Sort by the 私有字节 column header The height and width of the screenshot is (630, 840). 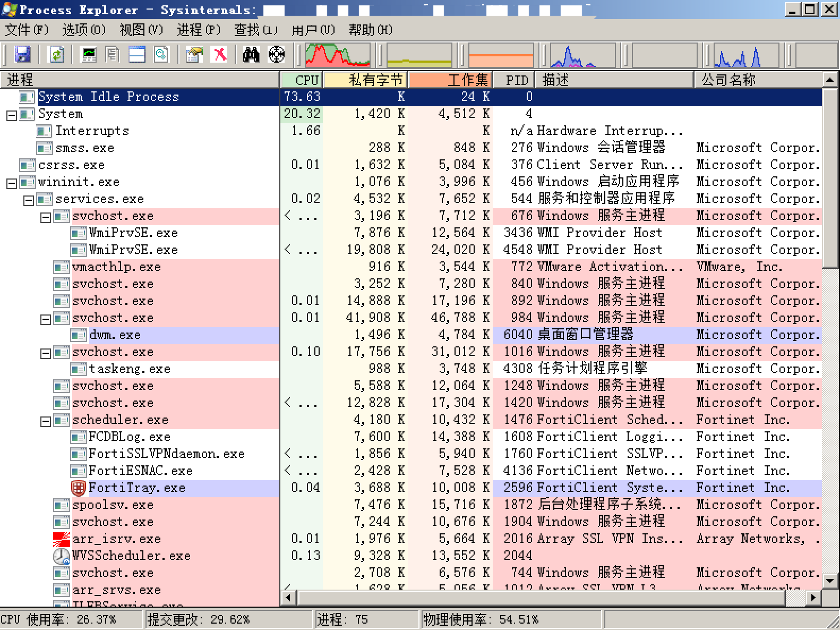pos(365,80)
